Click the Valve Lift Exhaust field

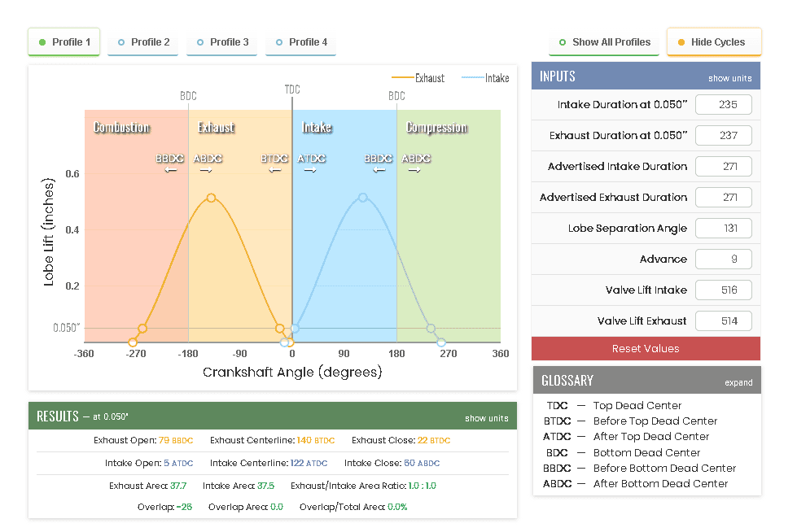723,321
